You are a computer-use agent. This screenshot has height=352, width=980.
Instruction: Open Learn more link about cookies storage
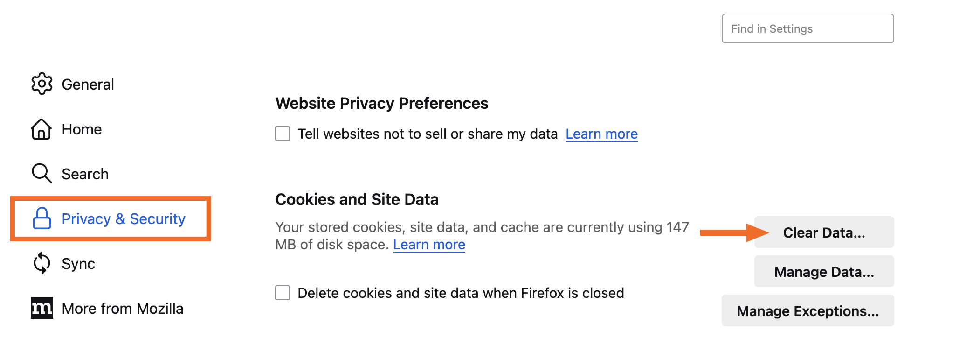point(429,245)
